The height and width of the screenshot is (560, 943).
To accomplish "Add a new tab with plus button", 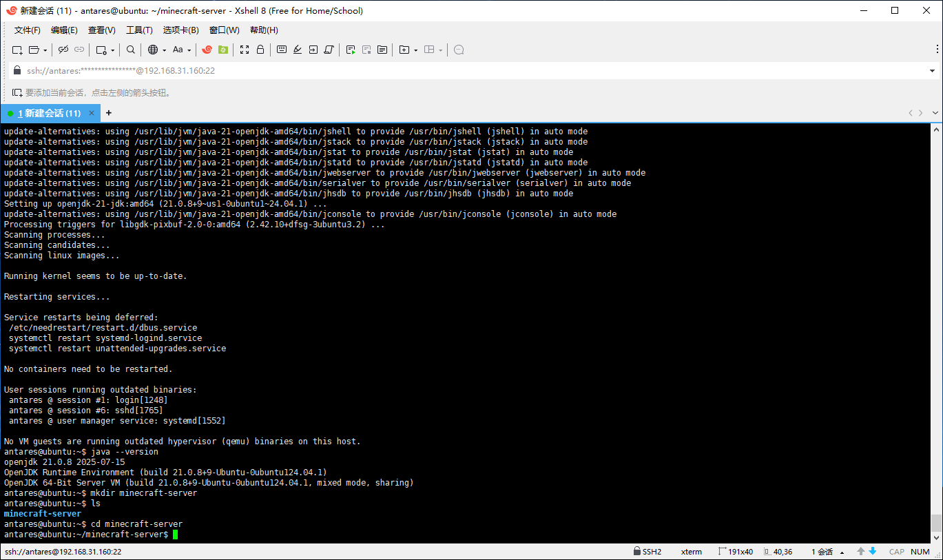I will click(108, 113).
